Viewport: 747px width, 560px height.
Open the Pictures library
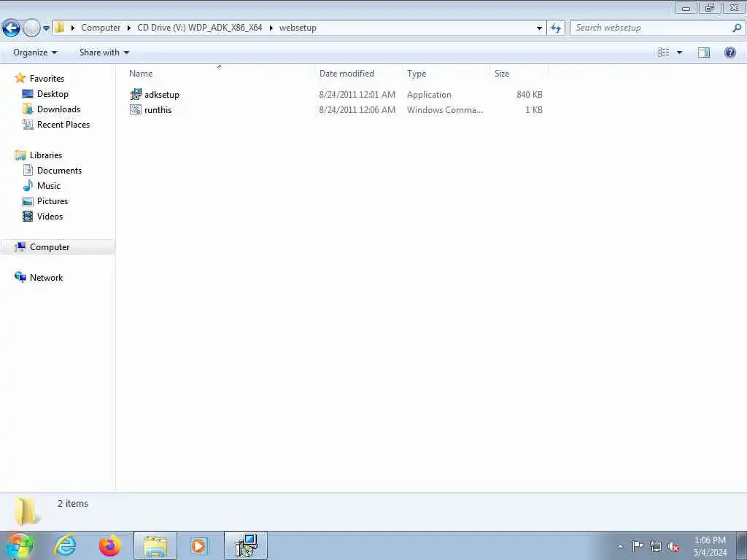coord(53,201)
